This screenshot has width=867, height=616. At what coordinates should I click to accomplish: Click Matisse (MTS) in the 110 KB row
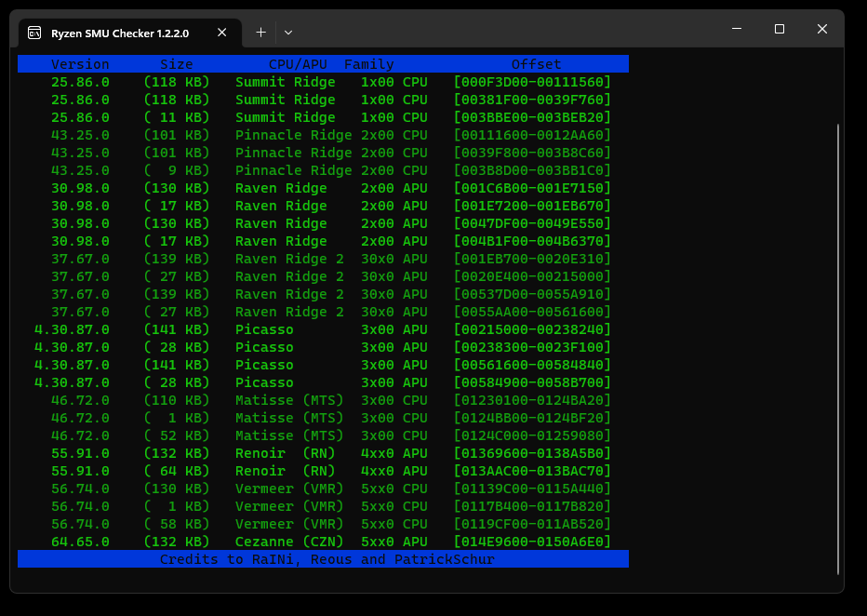(289, 400)
